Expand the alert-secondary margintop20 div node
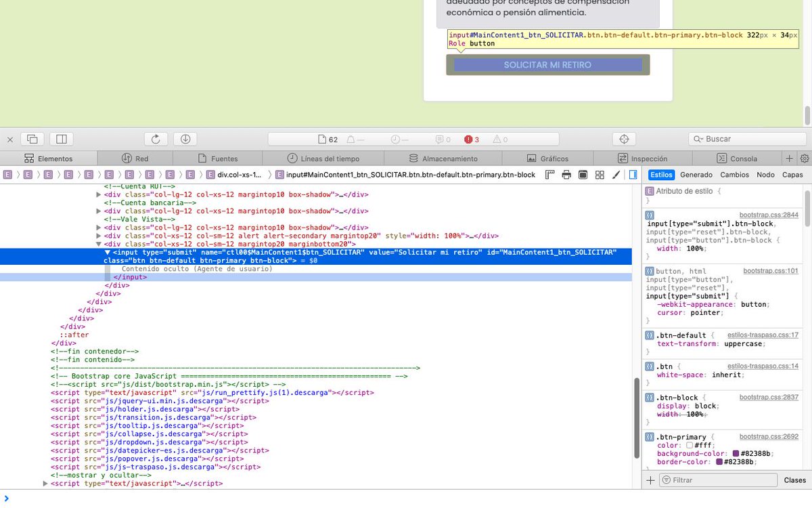Screen dimensions: 812x508 click(x=99, y=236)
